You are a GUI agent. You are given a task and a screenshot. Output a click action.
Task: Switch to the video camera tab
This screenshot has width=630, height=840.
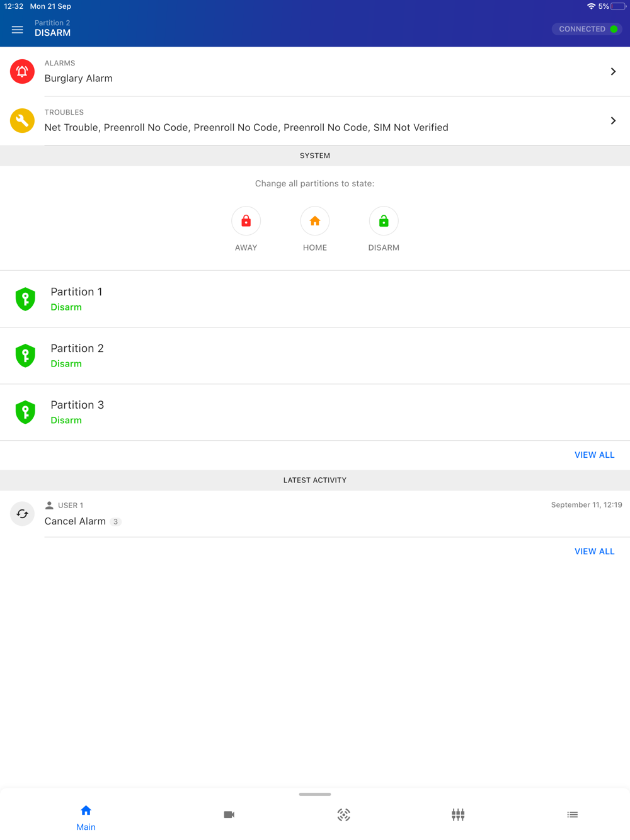tap(229, 815)
